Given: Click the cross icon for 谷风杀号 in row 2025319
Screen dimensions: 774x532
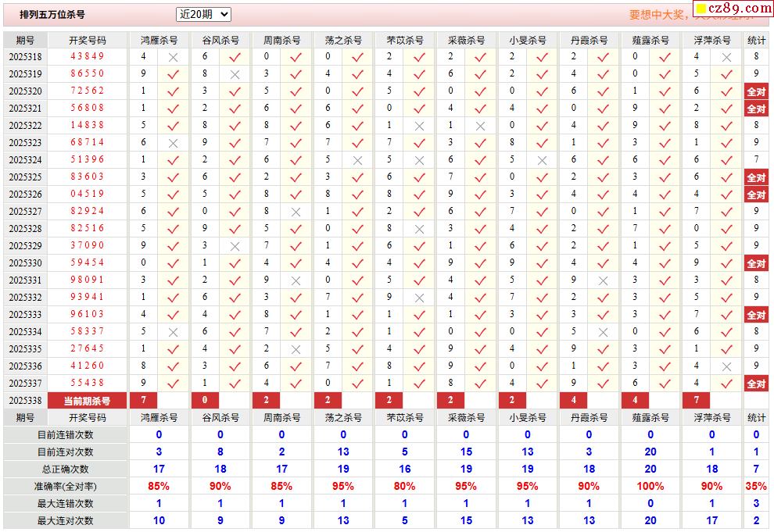Looking at the screenshot, I should click(235, 74).
